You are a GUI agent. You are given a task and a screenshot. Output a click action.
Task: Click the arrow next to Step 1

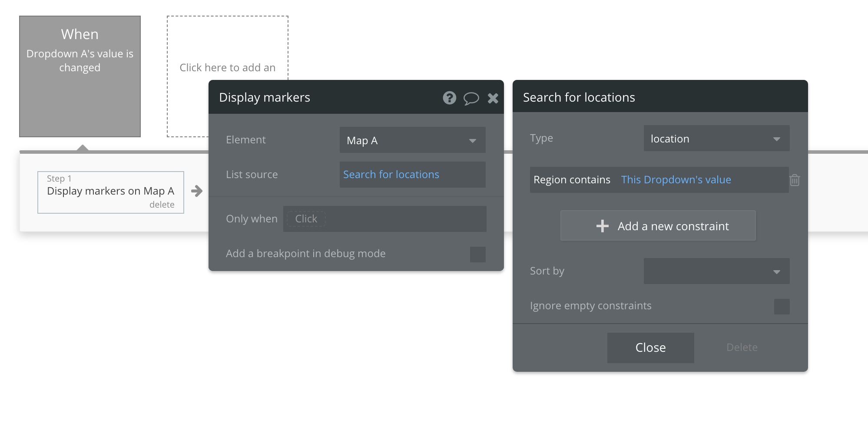pos(197,191)
